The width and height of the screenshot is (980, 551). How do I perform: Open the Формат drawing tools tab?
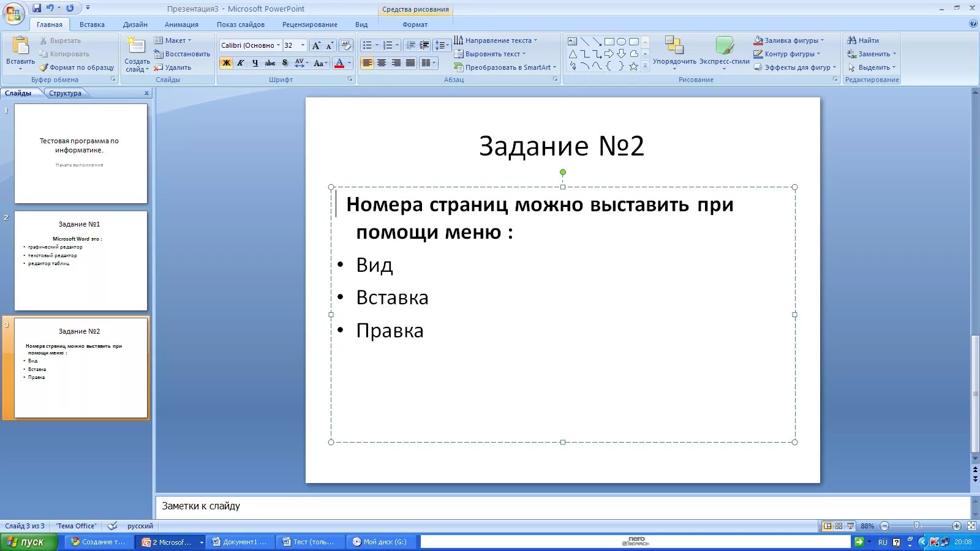click(415, 24)
